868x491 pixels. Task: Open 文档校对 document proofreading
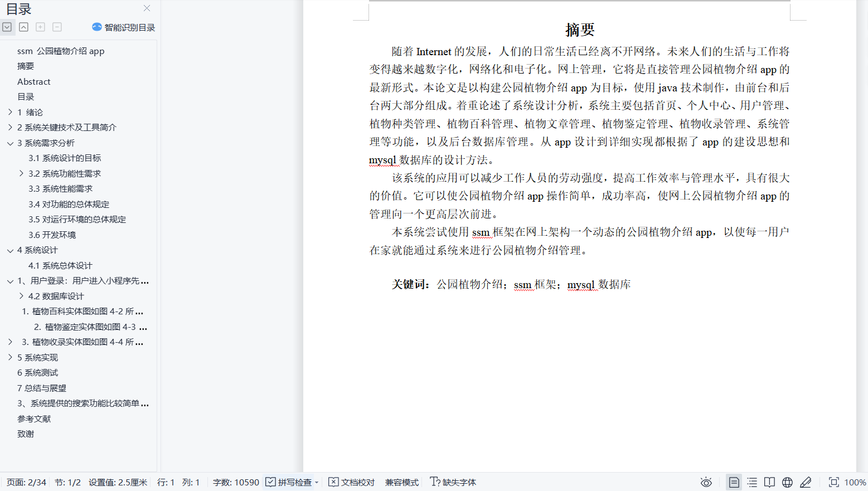click(x=352, y=482)
